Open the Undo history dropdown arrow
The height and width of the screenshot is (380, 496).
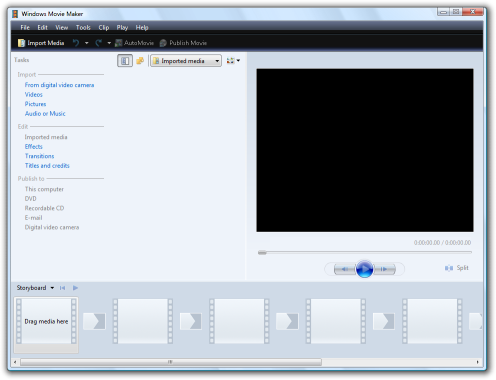click(87, 43)
